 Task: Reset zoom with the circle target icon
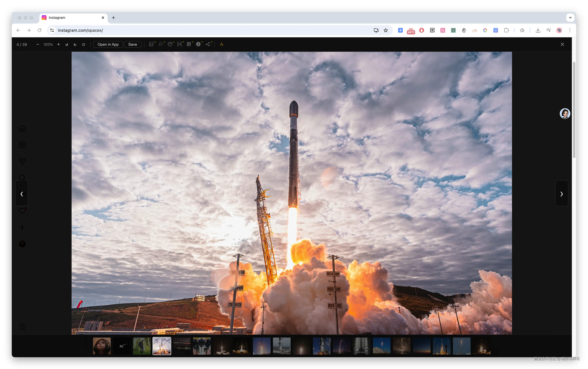(x=83, y=44)
